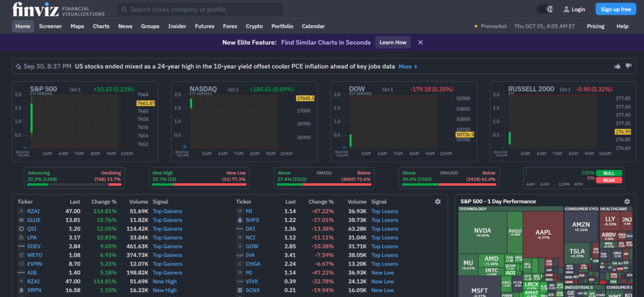Expand the news summary with More +
644x297 pixels.
[408, 67]
